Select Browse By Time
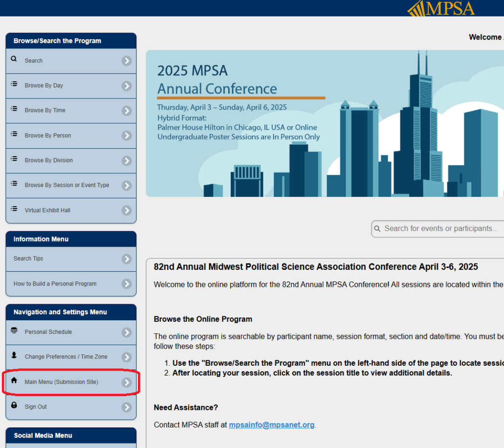Image resolution: width=504 pixels, height=448 pixels. [71, 111]
